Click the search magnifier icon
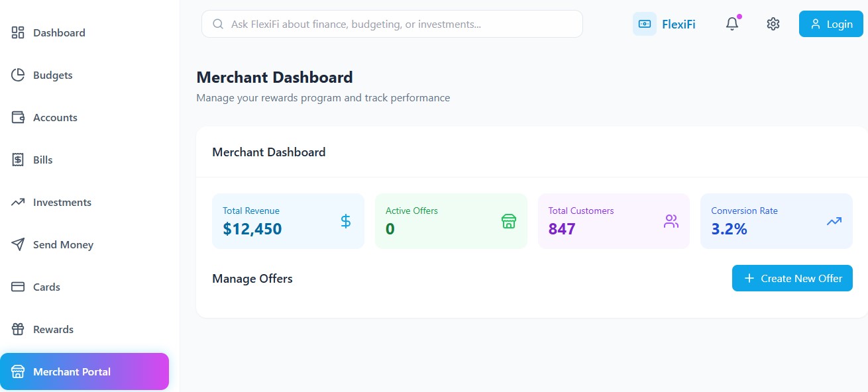The width and height of the screenshot is (868, 392). (218, 24)
